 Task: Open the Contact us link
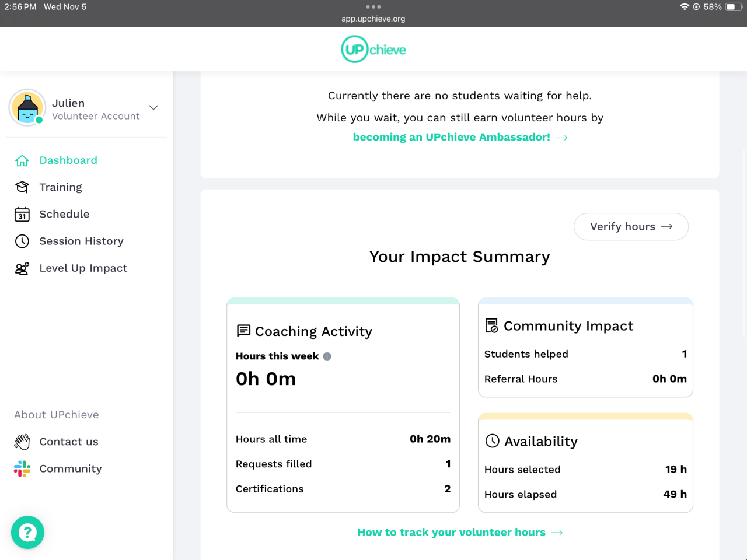69,442
